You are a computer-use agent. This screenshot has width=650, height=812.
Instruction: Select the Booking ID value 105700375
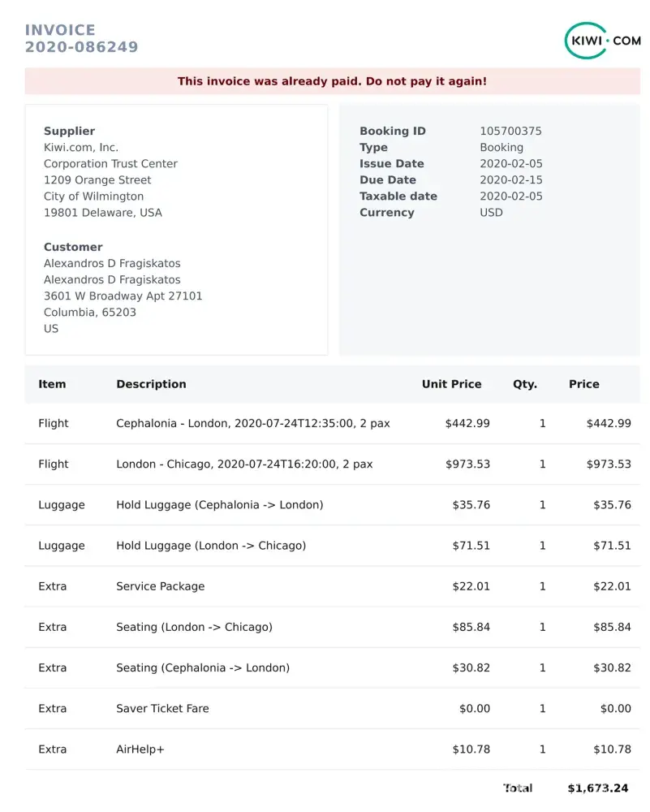pyautogui.click(x=510, y=132)
